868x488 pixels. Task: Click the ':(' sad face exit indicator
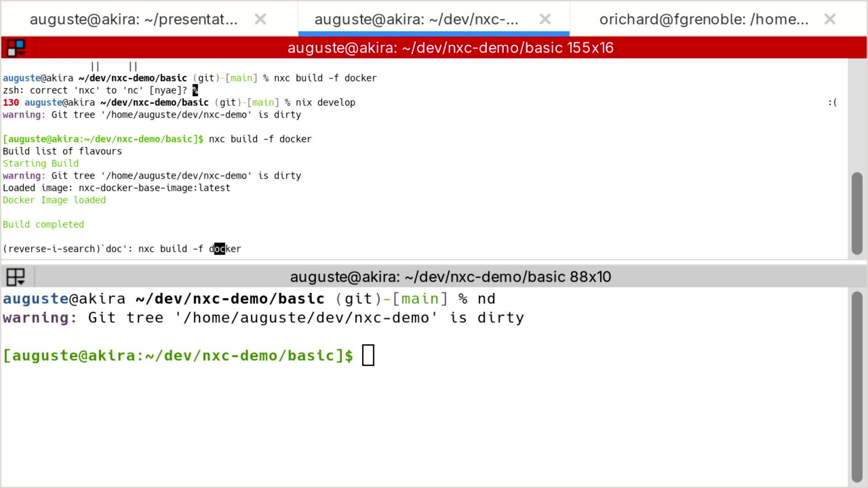(832, 103)
